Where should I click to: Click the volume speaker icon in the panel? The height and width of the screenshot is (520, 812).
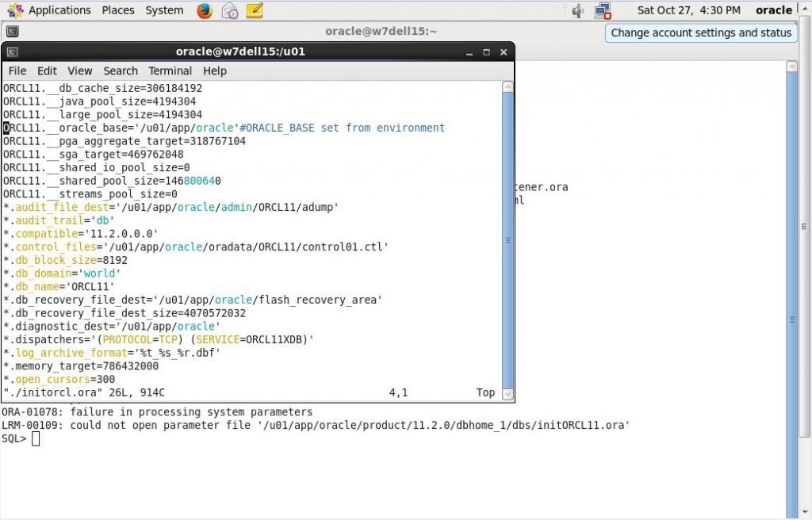click(576, 10)
